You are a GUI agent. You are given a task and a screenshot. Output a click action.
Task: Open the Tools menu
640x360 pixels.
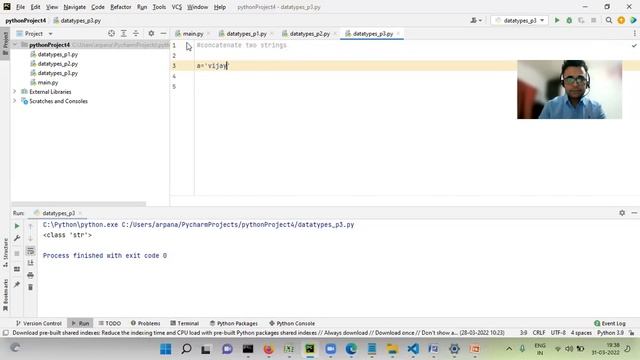pos(159,7)
